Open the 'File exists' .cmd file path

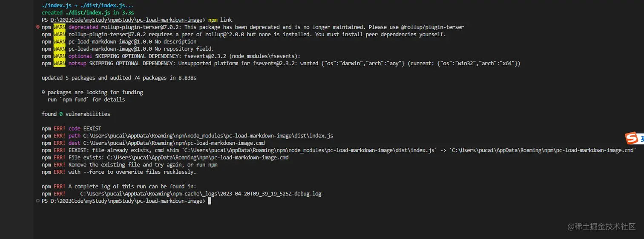pos(198,157)
